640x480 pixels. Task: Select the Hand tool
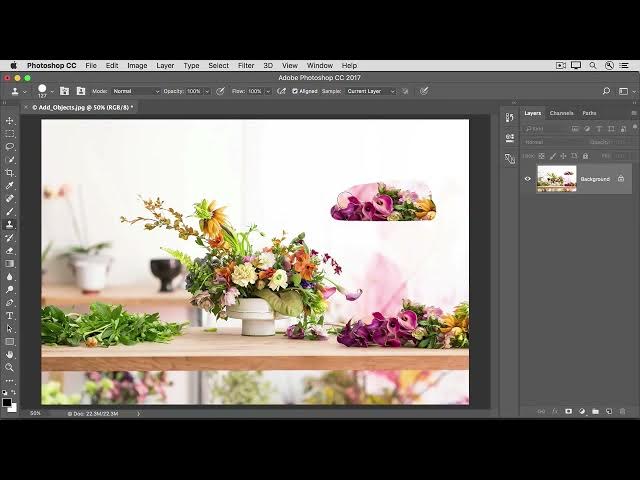10,354
